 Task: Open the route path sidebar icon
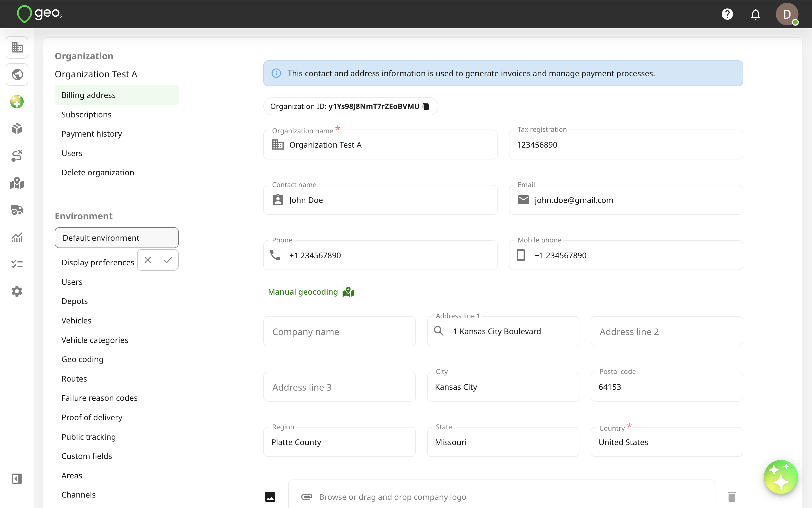(17, 156)
